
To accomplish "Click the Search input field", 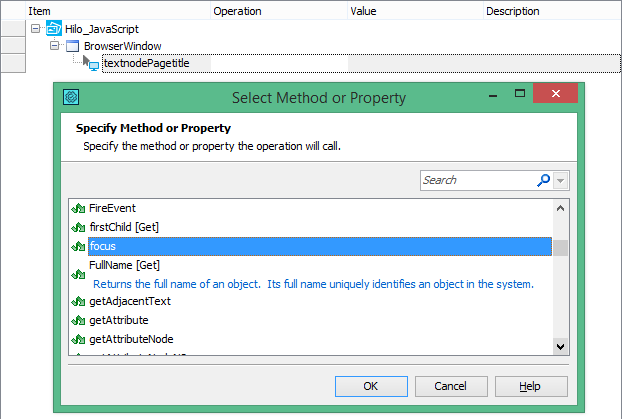I will 477,180.
